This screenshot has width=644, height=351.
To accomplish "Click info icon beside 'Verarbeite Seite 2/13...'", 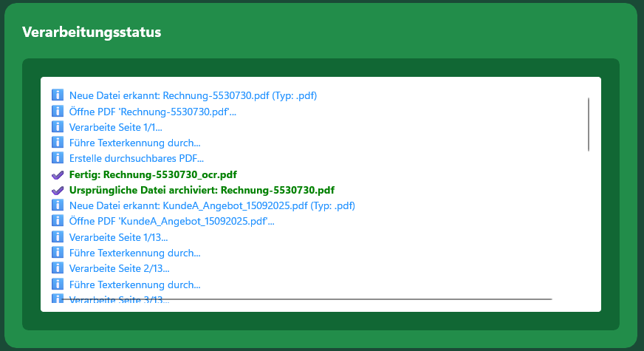I will pos(58,268).
